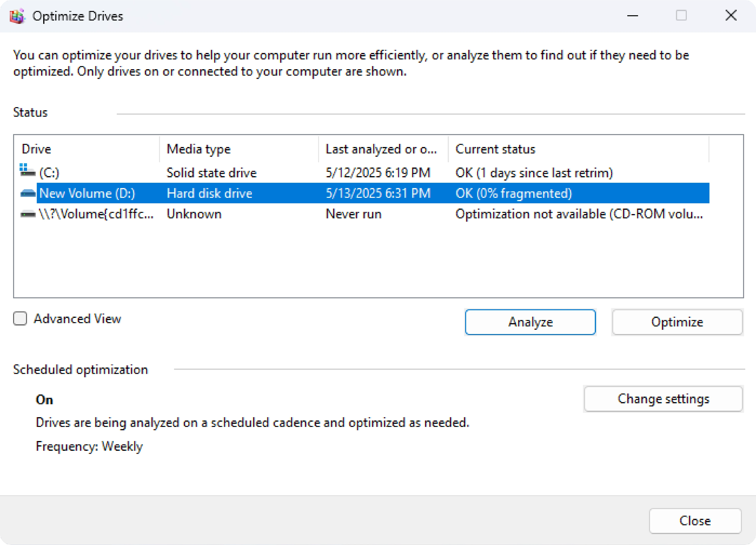The image size is (756, 545).
Task: Select the New Volume (D:) row
Action: point(87,193)
